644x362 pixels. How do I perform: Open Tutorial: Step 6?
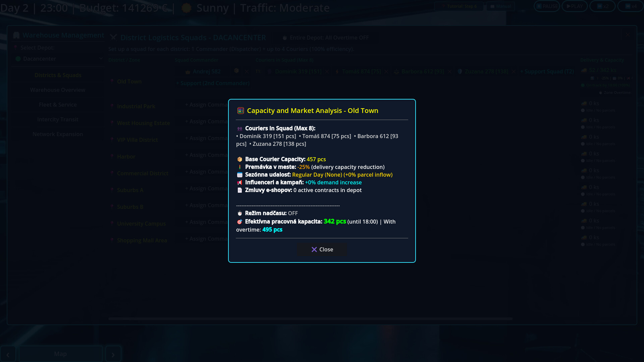tap(459, 6)
